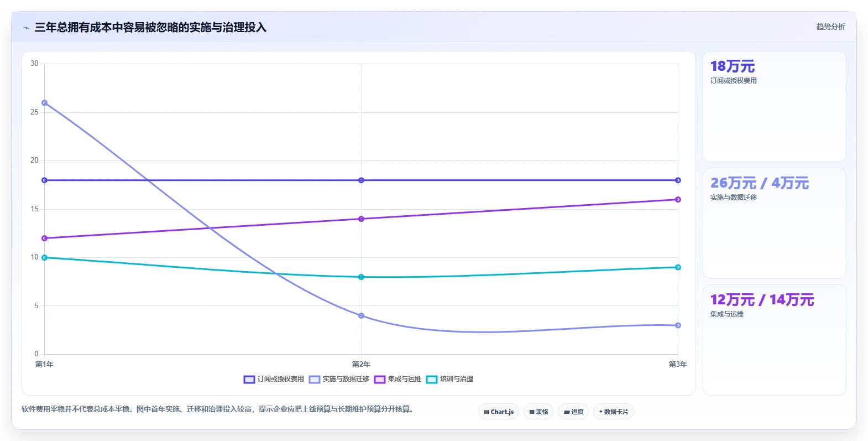Screen dimensions: 868x441
Task: Select the 实施与数据迁移 data point at 第2年
Action: 361,316
